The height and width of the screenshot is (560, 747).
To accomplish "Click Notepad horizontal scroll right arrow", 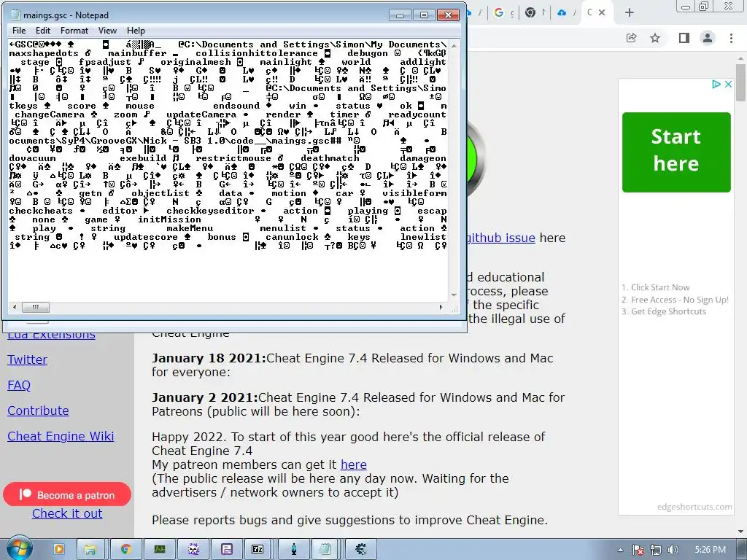I will pos(441,307).
